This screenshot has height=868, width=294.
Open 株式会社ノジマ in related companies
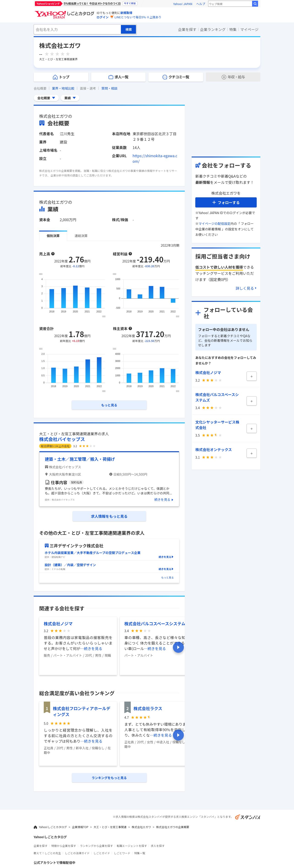click(58, 624)
